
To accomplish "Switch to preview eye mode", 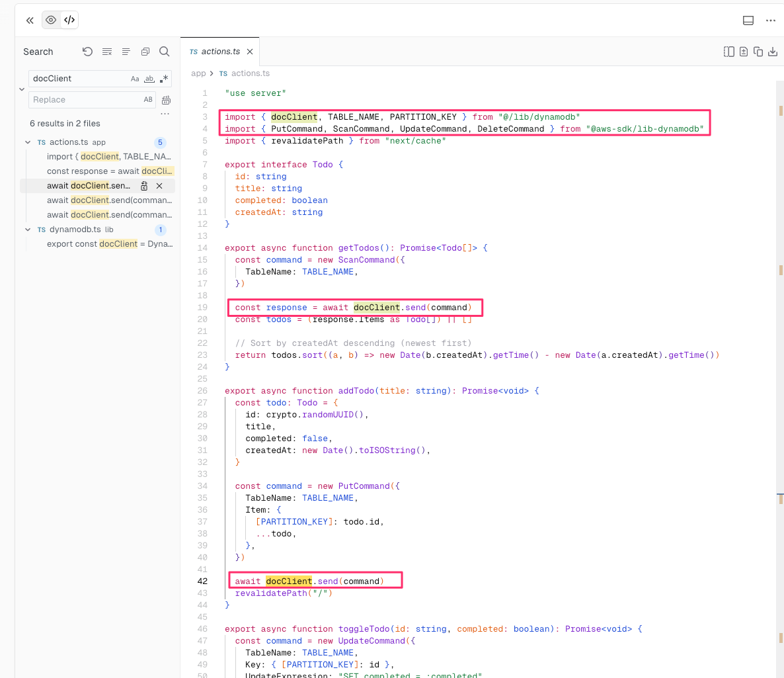I will click(x=51, y=21).
